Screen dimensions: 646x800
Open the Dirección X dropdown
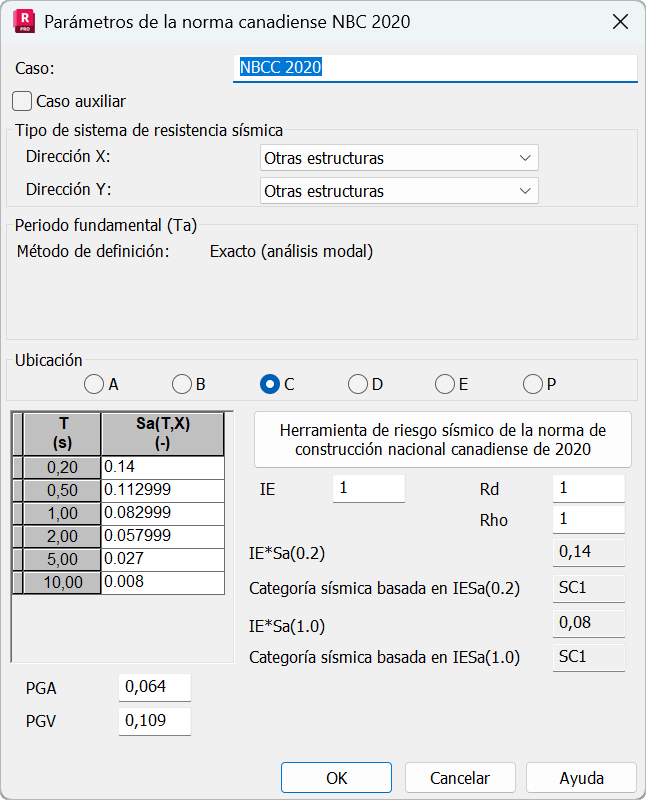point(399,158)
